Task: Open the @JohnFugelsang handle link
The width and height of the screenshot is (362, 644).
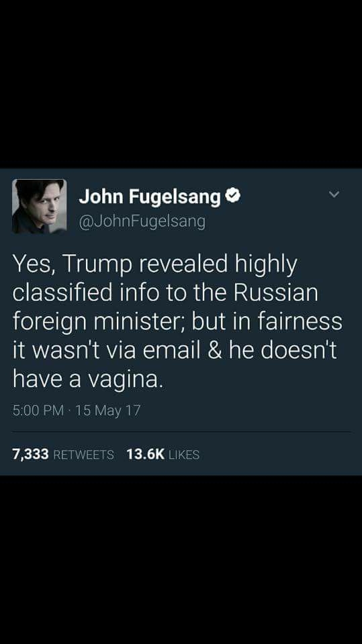Action: point(142,222)
